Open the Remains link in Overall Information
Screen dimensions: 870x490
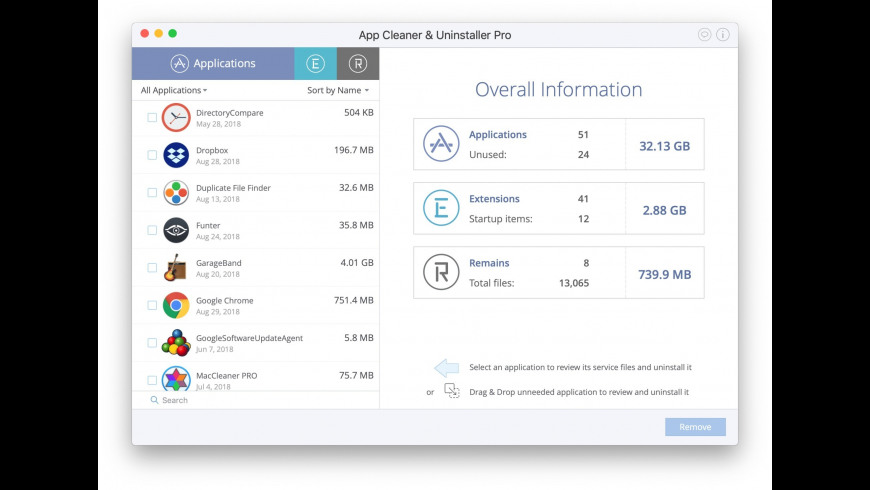click(489, 263)
